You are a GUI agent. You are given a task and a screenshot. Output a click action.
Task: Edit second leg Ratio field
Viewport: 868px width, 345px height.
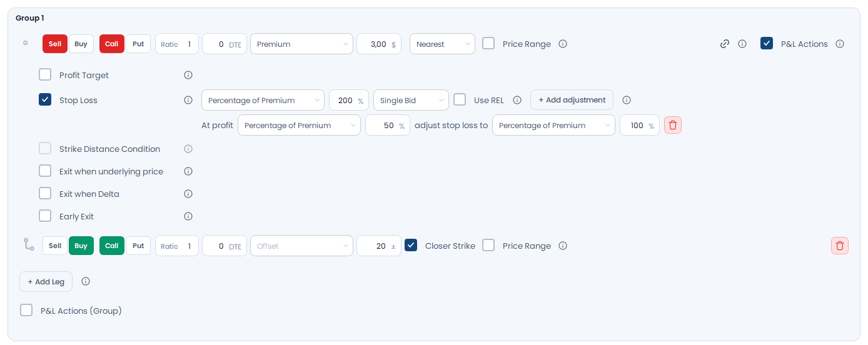(x=177, y=246)
